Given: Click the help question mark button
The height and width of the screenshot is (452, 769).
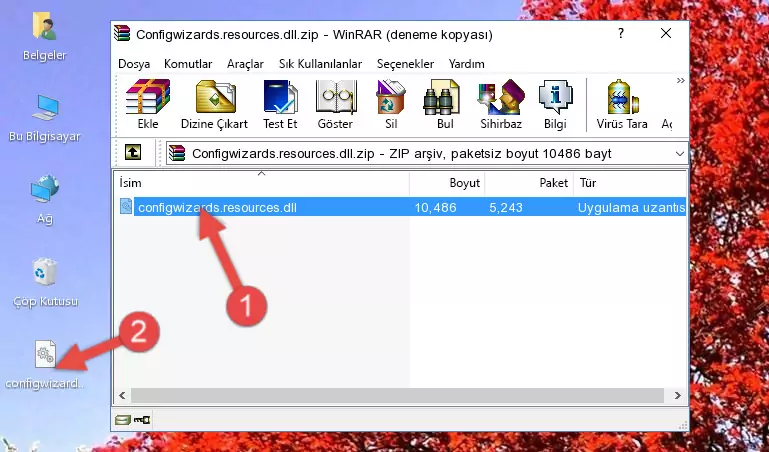Looking at the screenshot, I should 621,33.
